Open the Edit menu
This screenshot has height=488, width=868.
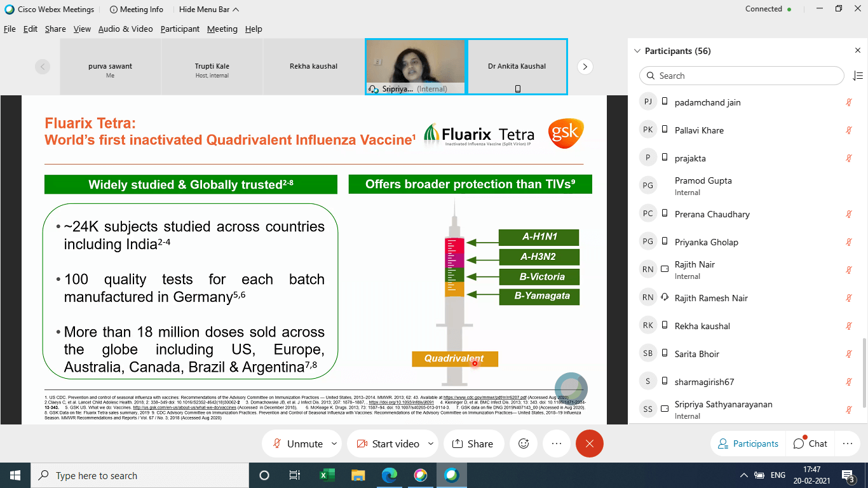31,29
